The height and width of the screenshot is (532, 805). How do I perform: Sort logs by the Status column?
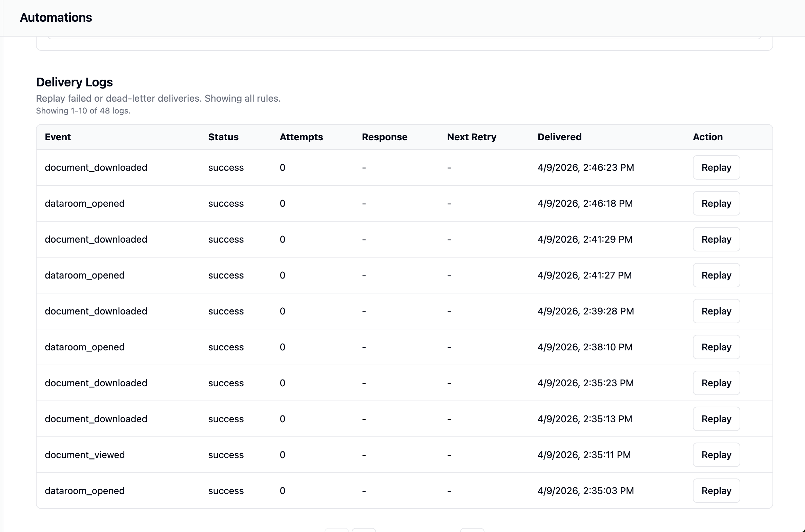[223, 137]
